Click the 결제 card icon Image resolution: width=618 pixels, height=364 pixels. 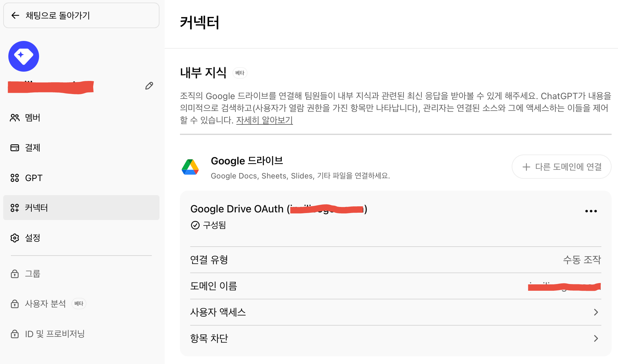point(15,148)
